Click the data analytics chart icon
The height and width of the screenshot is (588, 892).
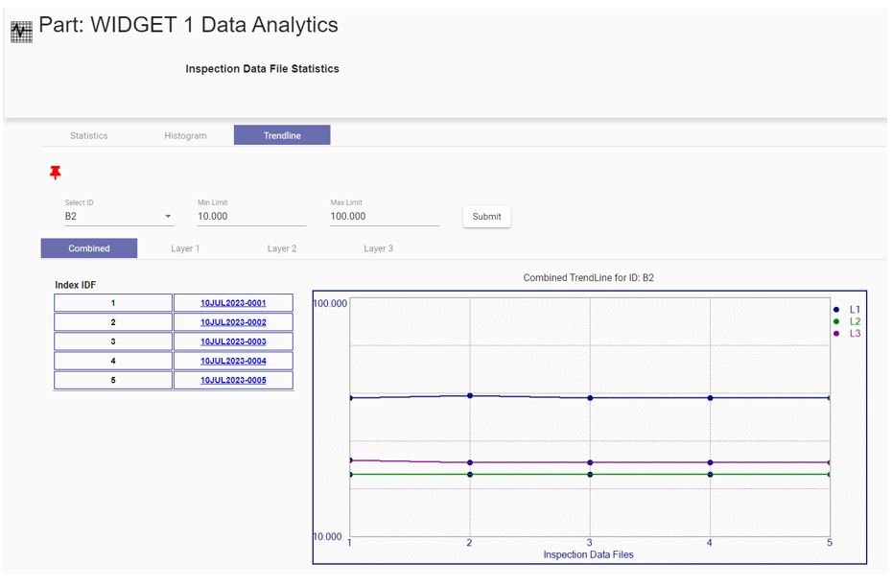(21, 31)
